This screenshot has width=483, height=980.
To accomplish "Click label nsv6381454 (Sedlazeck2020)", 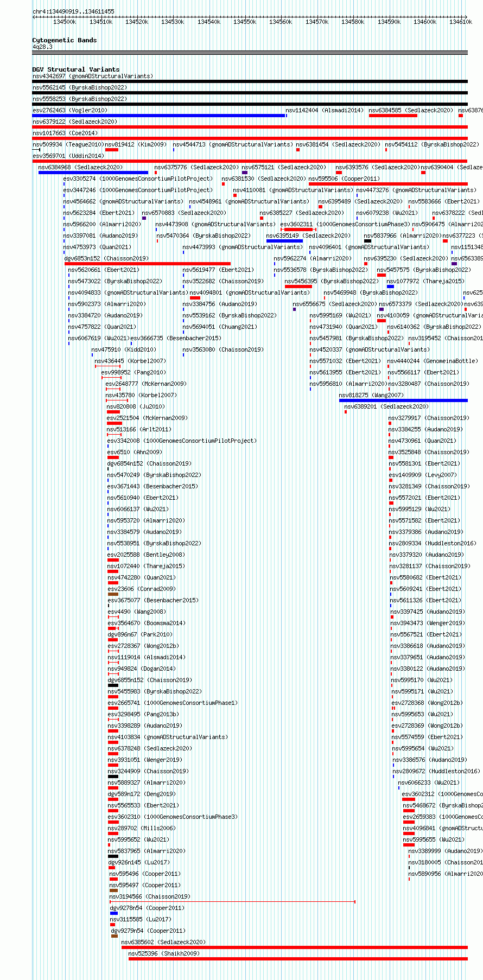I will (x=338, y=144).
